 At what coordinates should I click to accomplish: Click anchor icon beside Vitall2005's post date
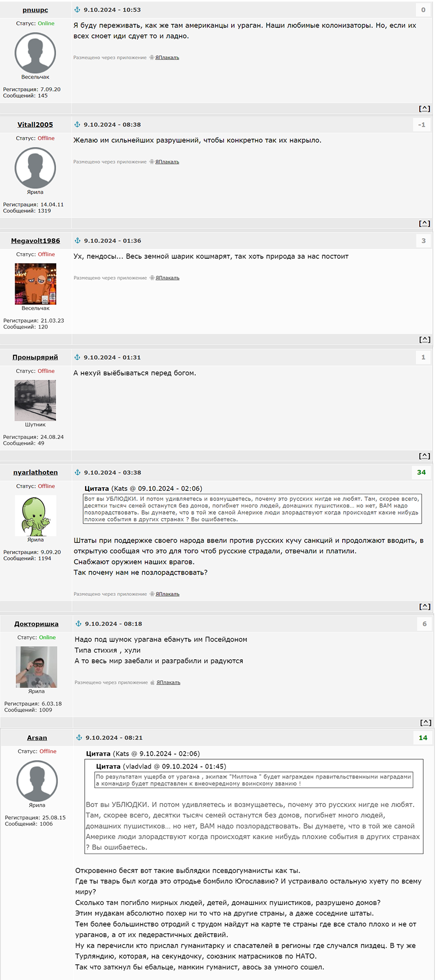(x=78, y=124)
